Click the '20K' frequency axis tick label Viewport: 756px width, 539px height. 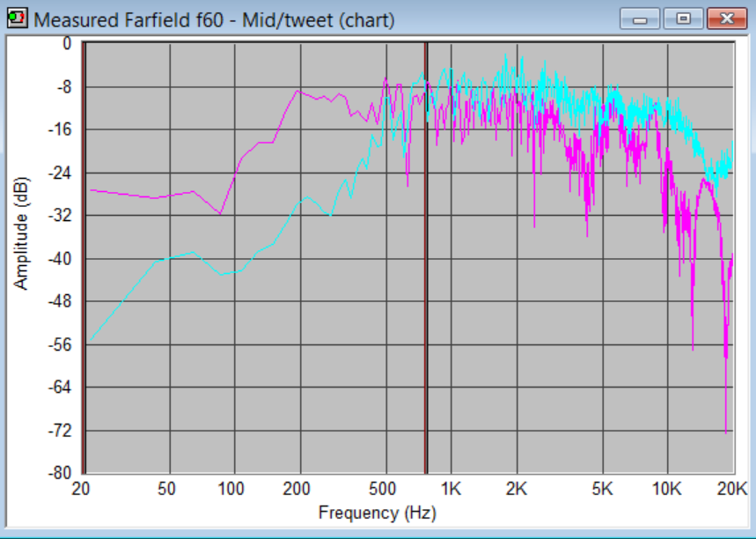(x=731, y=490)
